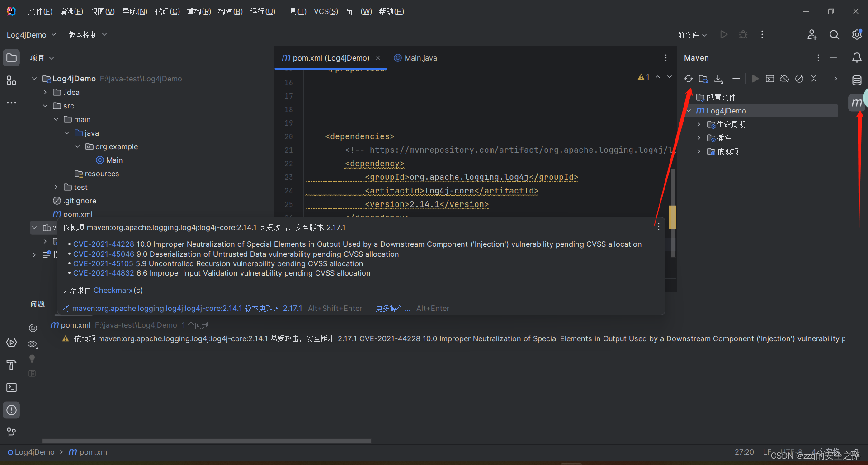The width and height of the screenshot is (868, 465).
Task: Open 更多操作 link in tooltip
Action: (x=393, y=308)
